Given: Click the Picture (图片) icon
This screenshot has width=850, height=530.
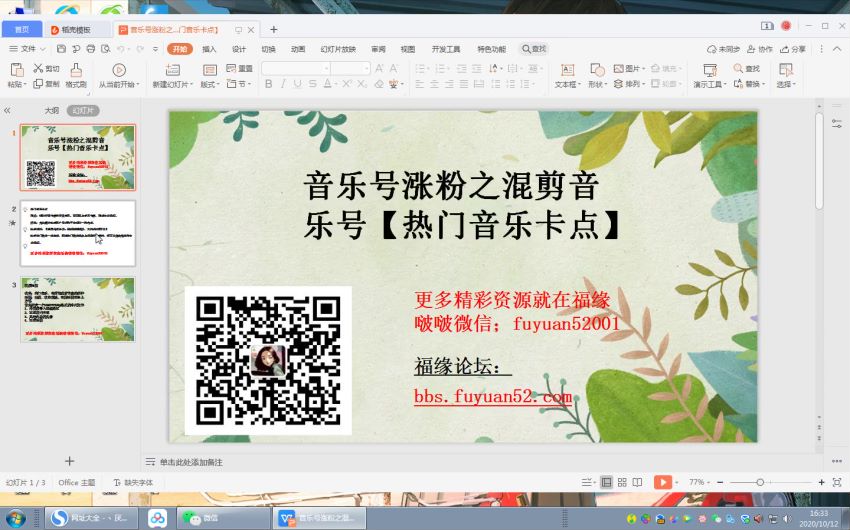Looking at the screenshot, I should pos(619,68).
